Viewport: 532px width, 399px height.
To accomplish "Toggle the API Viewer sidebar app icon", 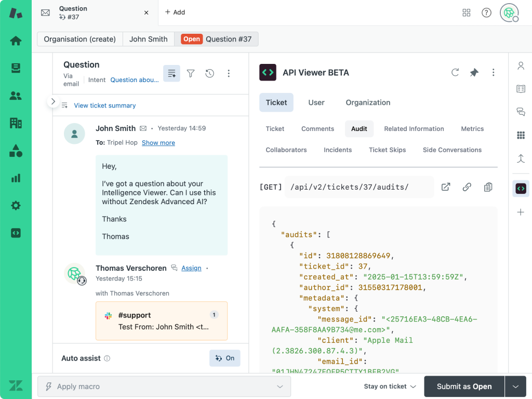I will tap(521, 189).
